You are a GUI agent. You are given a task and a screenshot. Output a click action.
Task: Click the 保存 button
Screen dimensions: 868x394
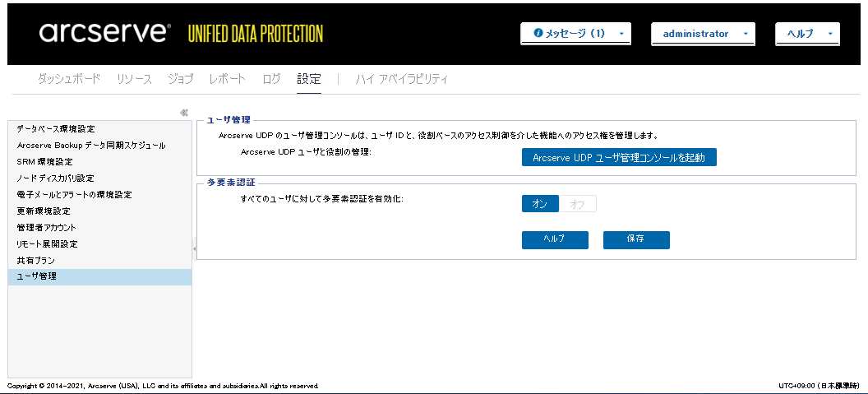[636, 240]
